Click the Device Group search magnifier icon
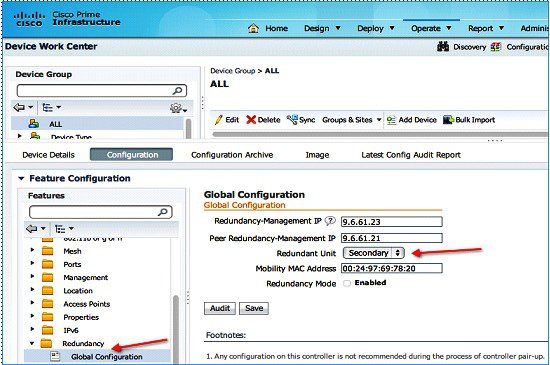Image resolution: width=550 pixels, height=365 pixels. tap(177, 91)
